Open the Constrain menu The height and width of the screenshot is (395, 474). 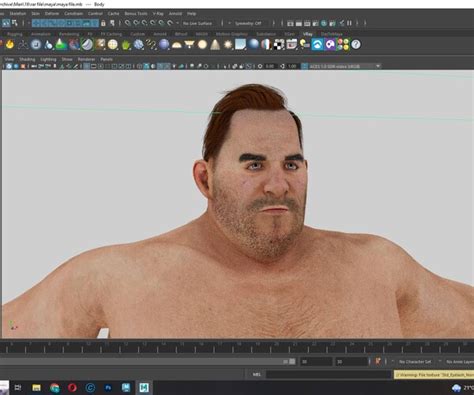[x=73, y=14]
